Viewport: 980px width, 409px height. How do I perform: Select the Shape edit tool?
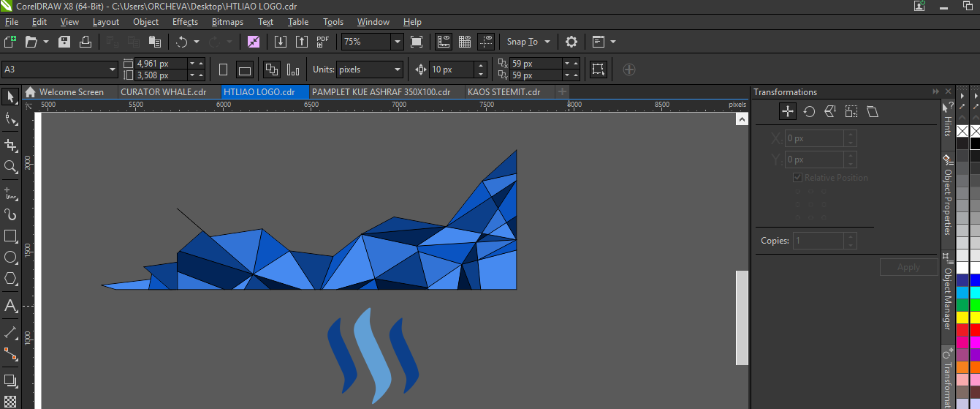coord(10,119)
